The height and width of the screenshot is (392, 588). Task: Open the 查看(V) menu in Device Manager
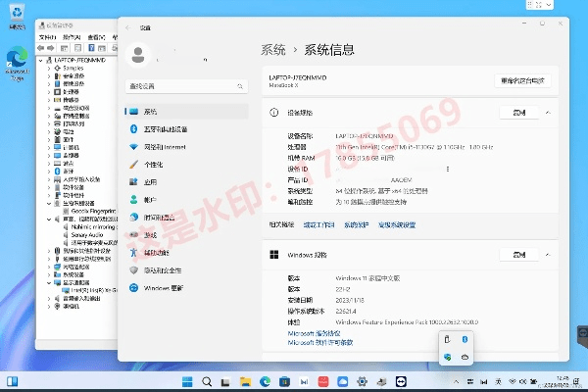(96, 37)
